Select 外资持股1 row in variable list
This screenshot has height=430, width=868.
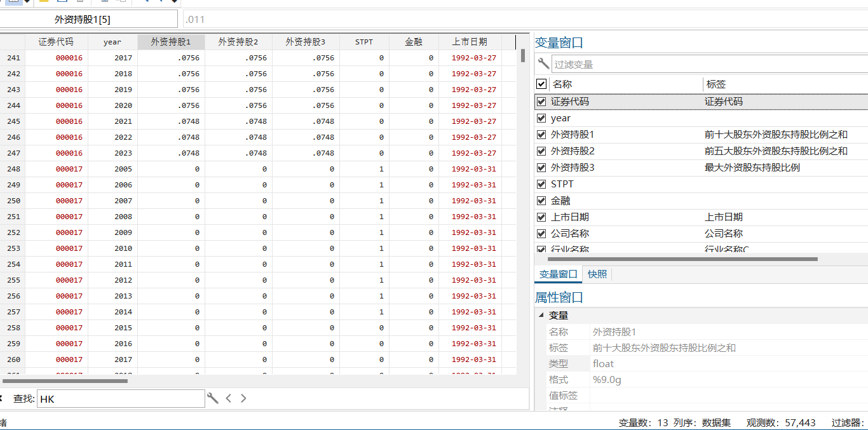click(701, 135)
